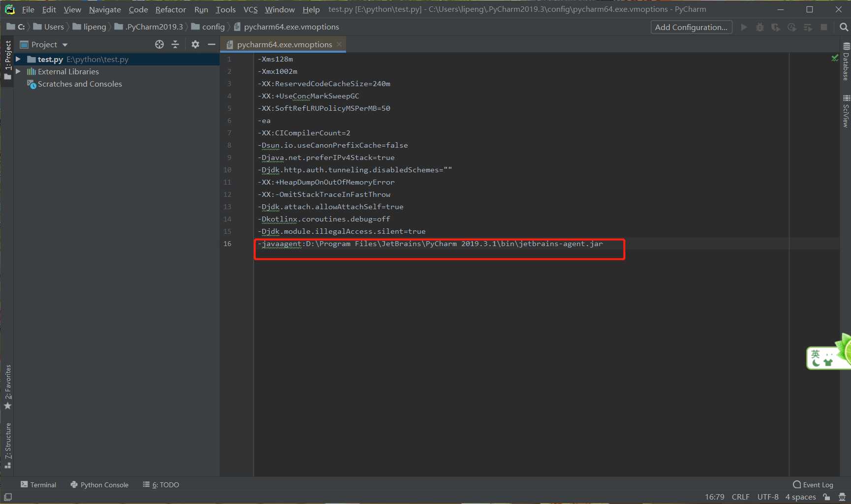
Task: Click the Collapse All icon in Project panel
Action: [x=175, y=44]
